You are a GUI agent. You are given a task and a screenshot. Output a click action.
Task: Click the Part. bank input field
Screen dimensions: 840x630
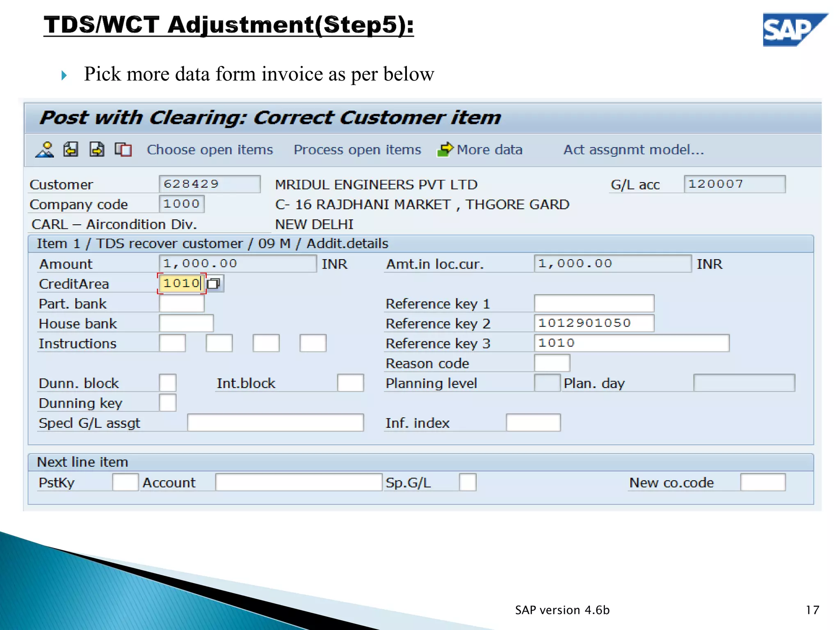tap(182, 304)
